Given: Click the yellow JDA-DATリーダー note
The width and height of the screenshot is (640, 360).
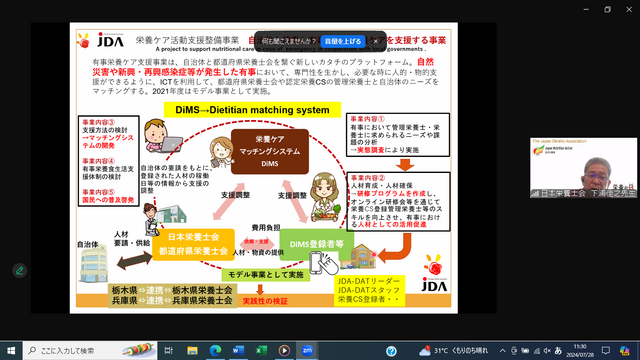Looking at the screenshot, I should point(369,290).
